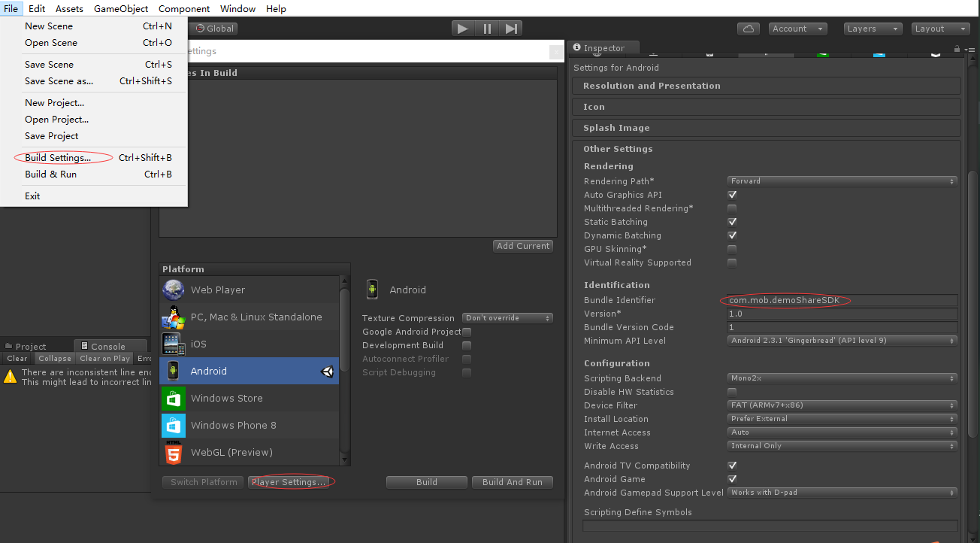Select Save Scene as... menu entry

[x=94, y=81]
